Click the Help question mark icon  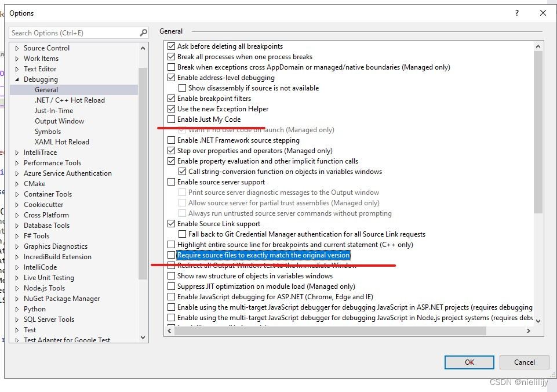(516, 13)
